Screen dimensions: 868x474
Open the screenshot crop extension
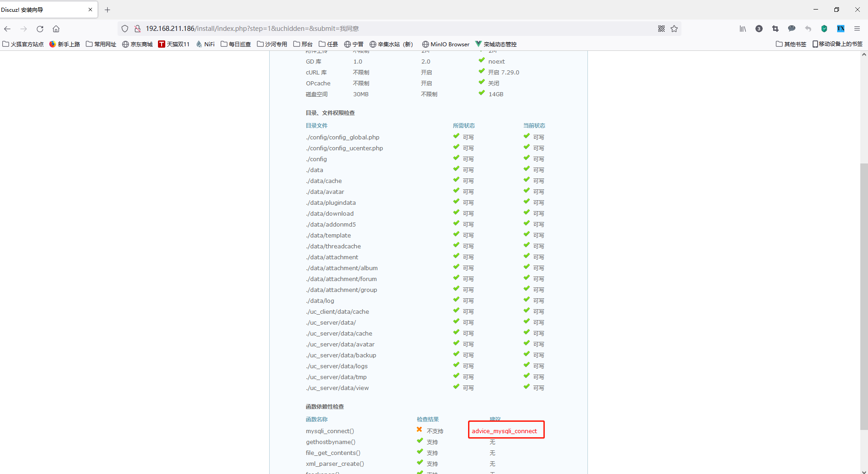tap(775, 29)
